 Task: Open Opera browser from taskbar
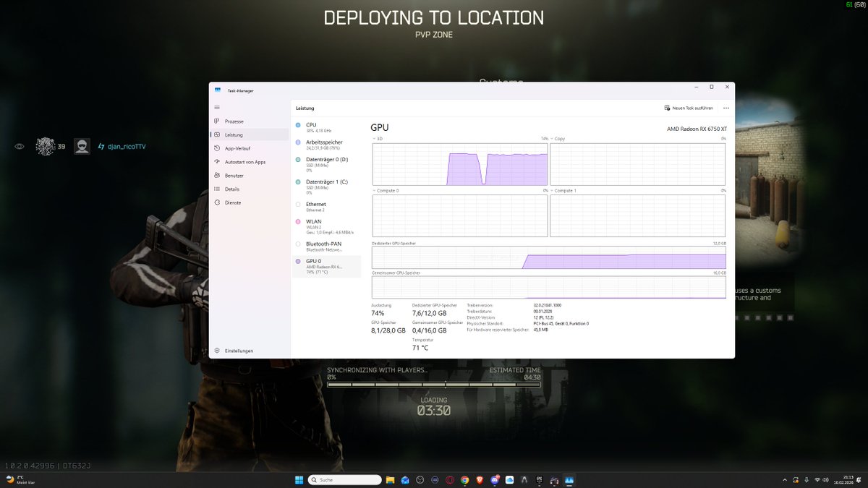coord(450,479)
